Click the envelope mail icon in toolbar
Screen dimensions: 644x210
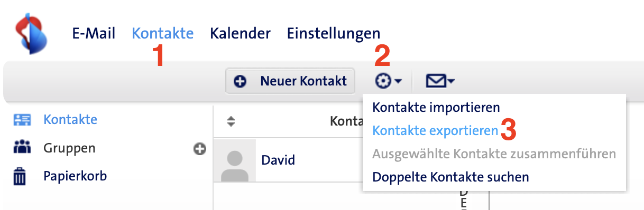(435, 81)
